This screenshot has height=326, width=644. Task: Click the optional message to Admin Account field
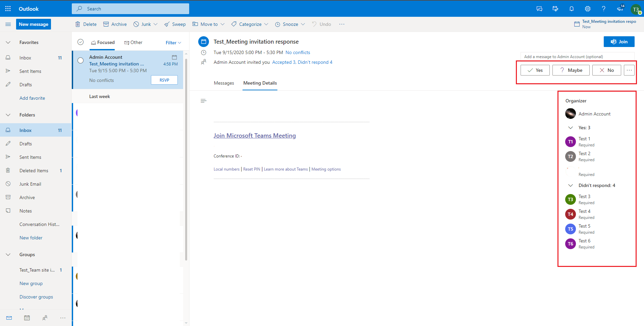coord(578,57)
